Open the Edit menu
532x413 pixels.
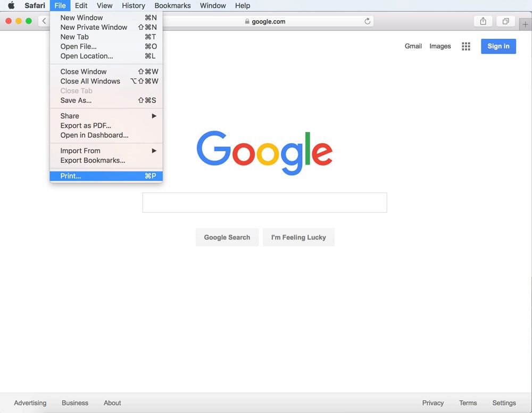click(x=81, y=5)
